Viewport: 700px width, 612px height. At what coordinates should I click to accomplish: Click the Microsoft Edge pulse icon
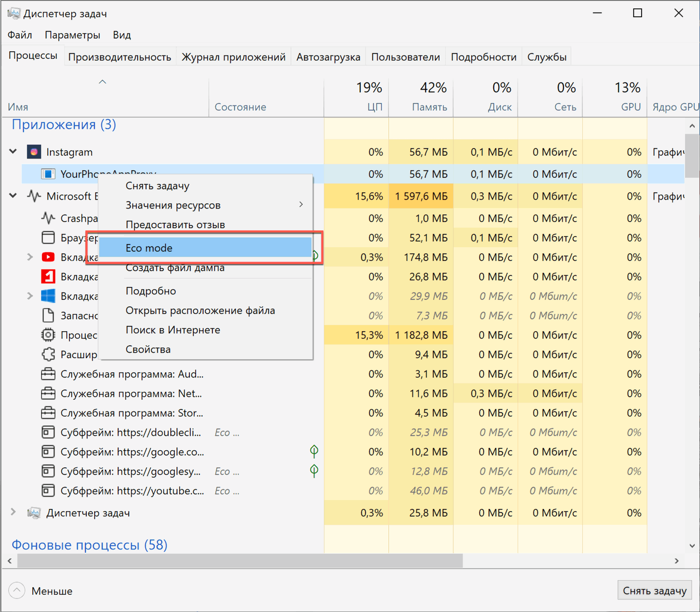tap(34, 196)
